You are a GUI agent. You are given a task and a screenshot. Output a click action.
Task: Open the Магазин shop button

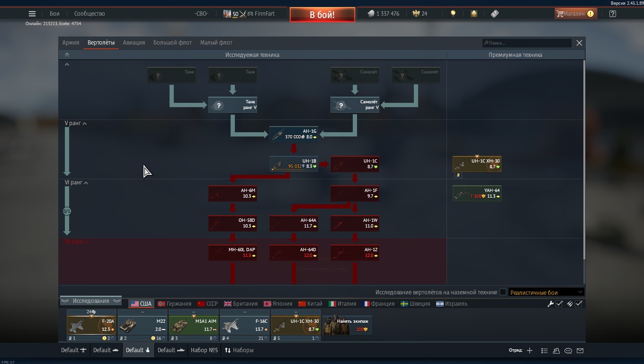click(x=574, y=14)
